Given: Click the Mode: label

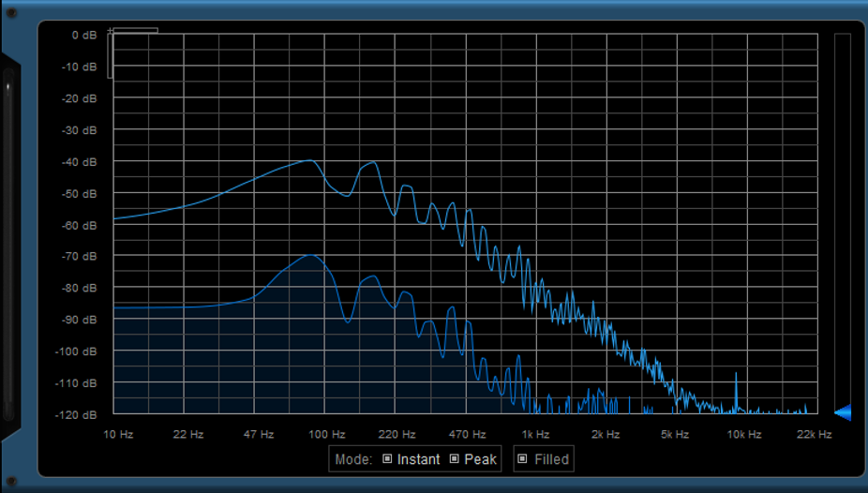Looking at the screenshot, I should 353,459.
